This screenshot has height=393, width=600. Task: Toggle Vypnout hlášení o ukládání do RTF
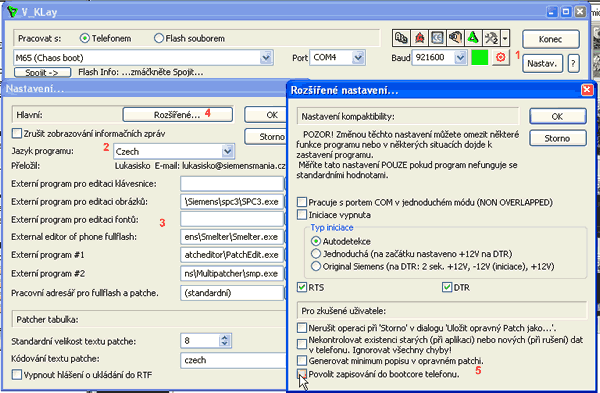[x=17, y=375]
